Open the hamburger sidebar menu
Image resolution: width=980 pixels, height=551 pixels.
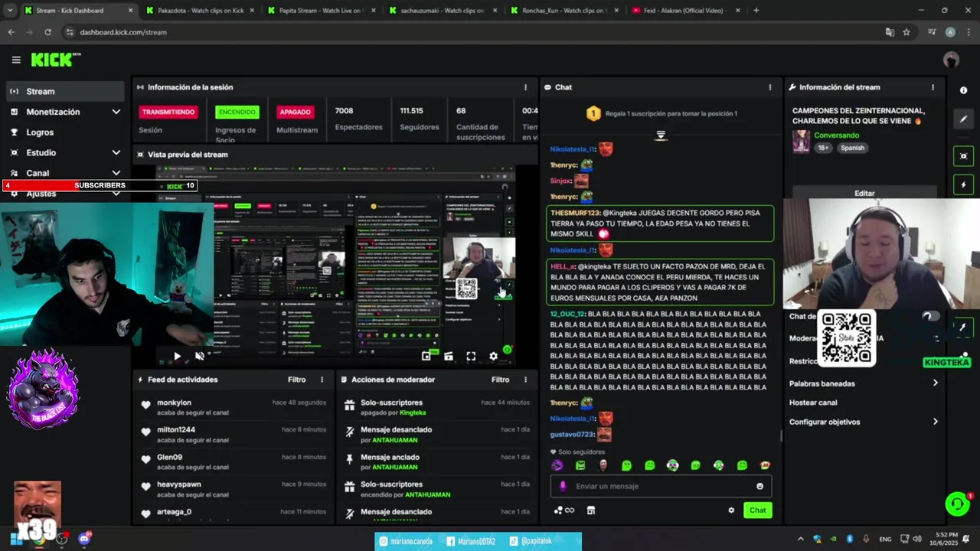pos(16,60)
